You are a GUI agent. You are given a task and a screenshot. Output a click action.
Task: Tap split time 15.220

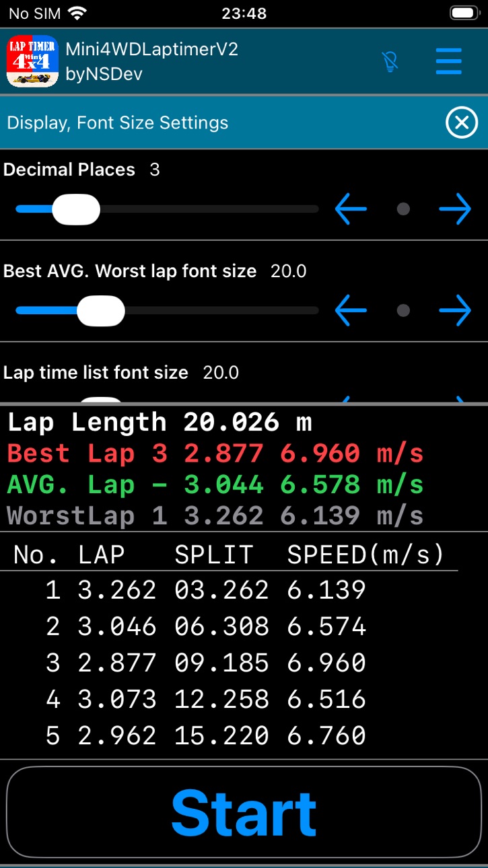(221, 735)
